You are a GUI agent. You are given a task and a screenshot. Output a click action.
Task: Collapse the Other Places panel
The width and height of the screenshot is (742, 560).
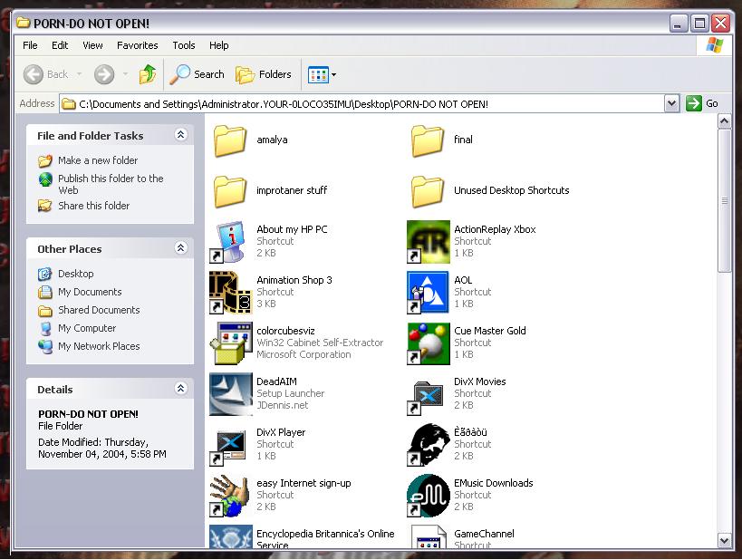coord(180,248)
